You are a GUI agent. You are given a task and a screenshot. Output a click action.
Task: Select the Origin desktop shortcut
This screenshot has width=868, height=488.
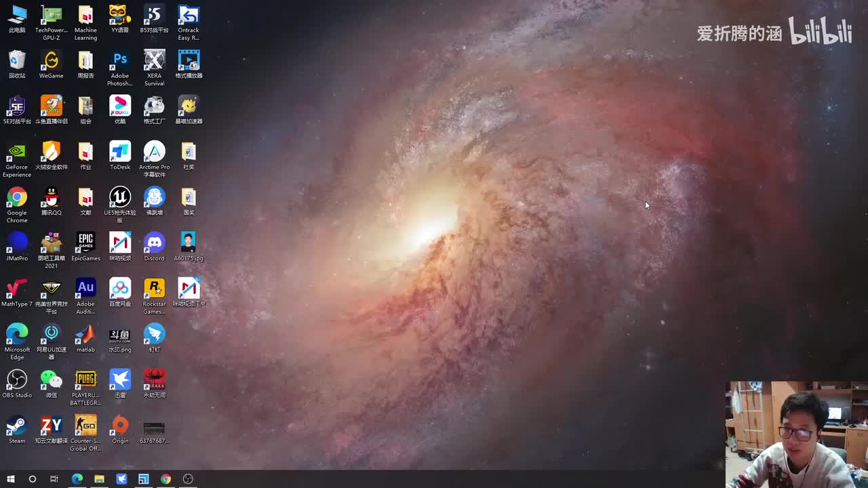coord(120,430)
